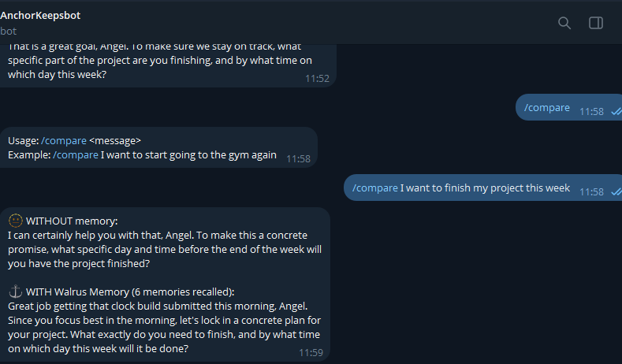Click the 11:59 timestamp on the memory comparison
The width and height of the screenshot is (622, 364).
point(311,352)
